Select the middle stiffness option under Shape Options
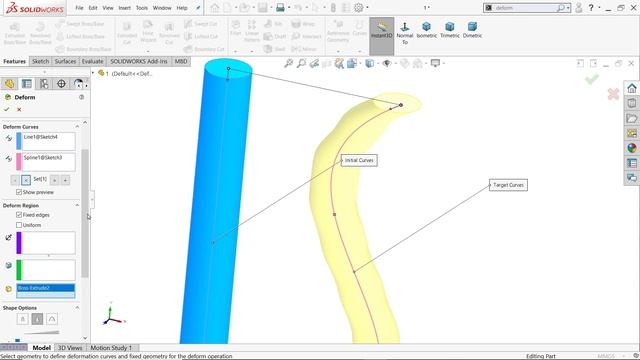 [x=37, y=319]
